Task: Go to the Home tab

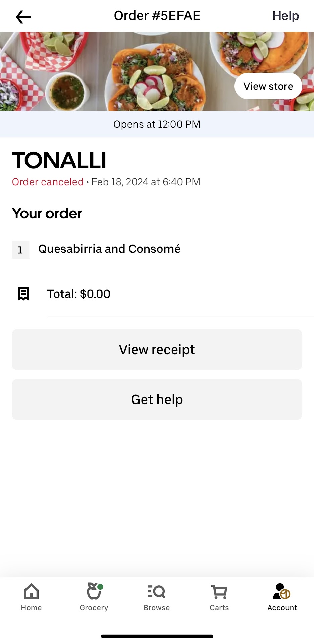Action: [31, 597]
